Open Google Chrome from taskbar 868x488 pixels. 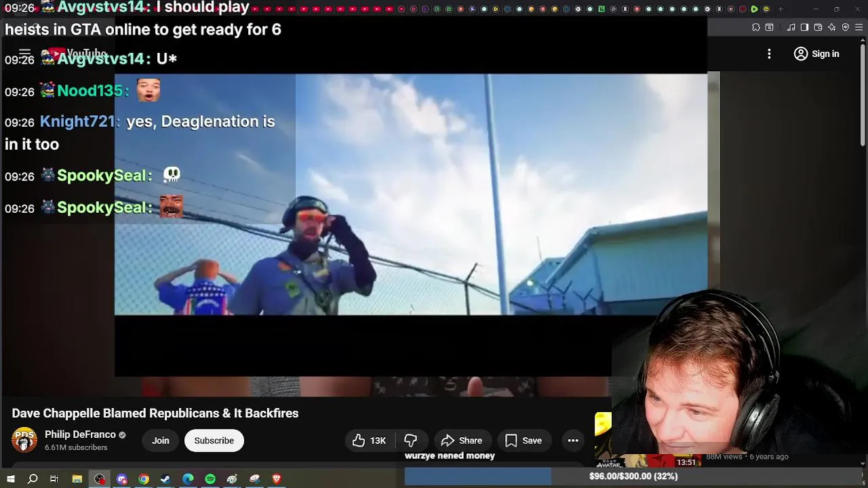click(x=144, y=479)
